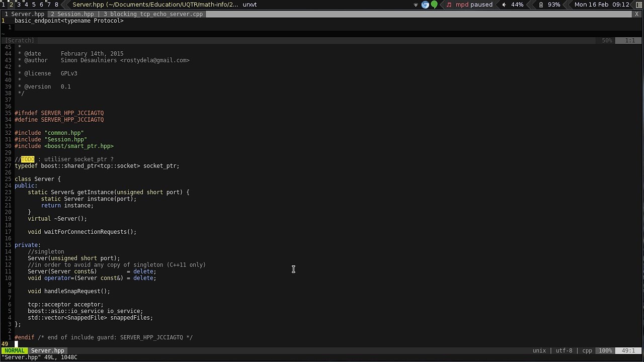Click the //singleton comment
Screen dimensions: 644x362
46,251
